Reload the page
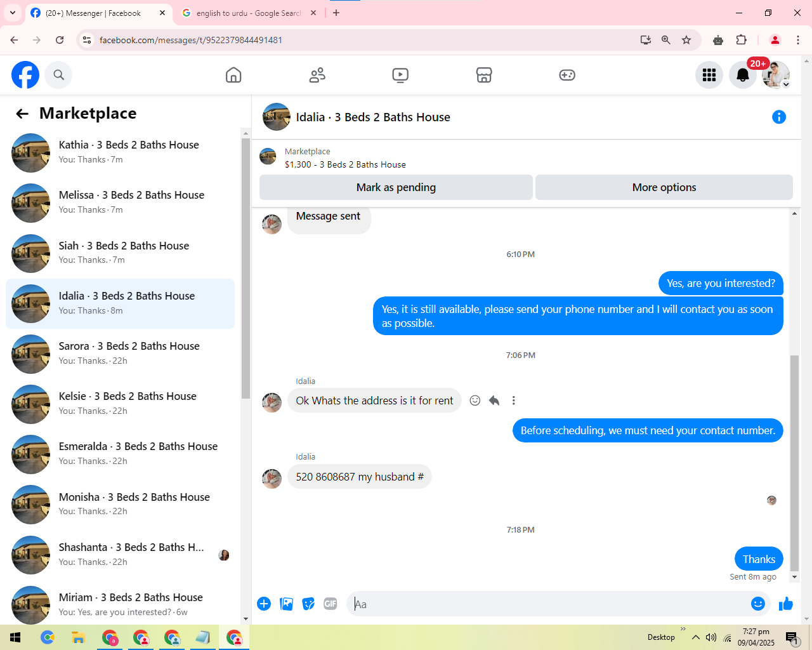 tap(60, 40)
